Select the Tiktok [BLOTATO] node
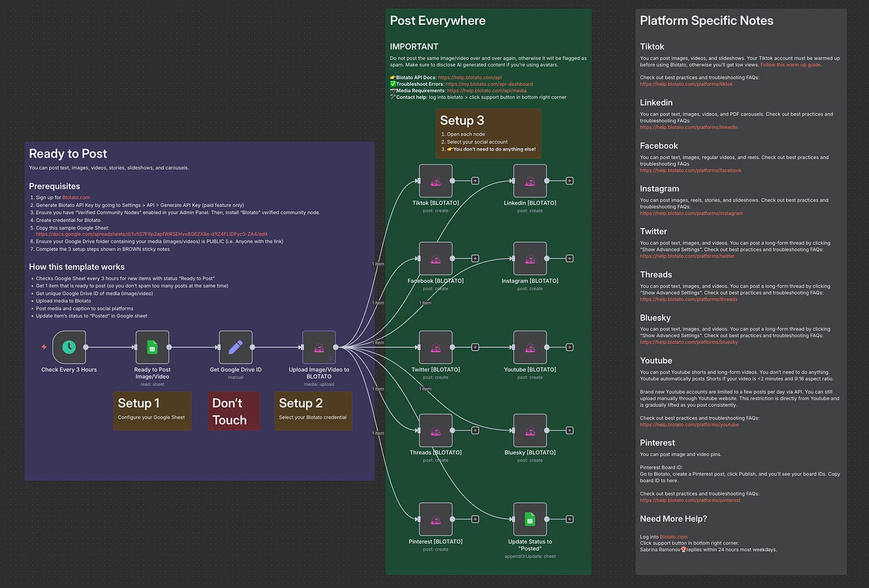This screenshot has height=588, width=869. tap(436, 180)
